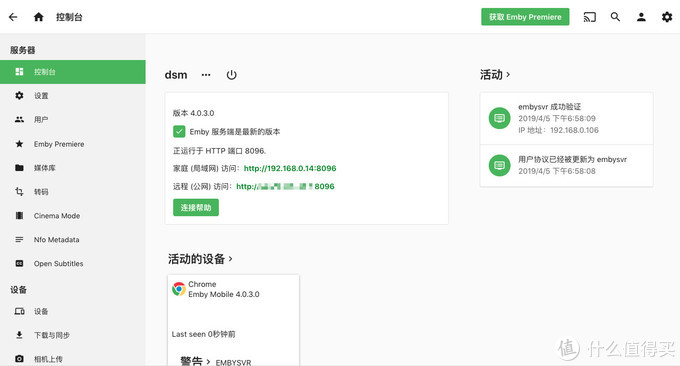This screenshot has width=680, height=366.
Task: Expand the 活动 section header
Action: 495,75
